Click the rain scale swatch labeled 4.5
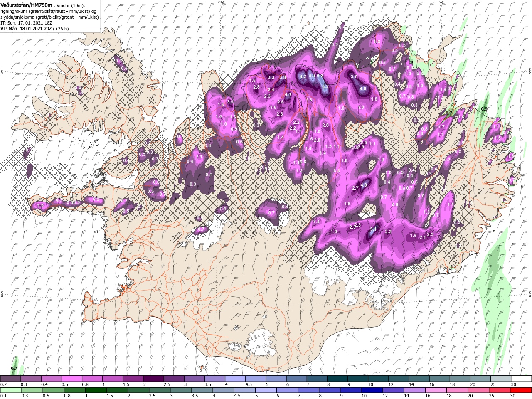This screenshot has width=532, height=399. (244, 390)
